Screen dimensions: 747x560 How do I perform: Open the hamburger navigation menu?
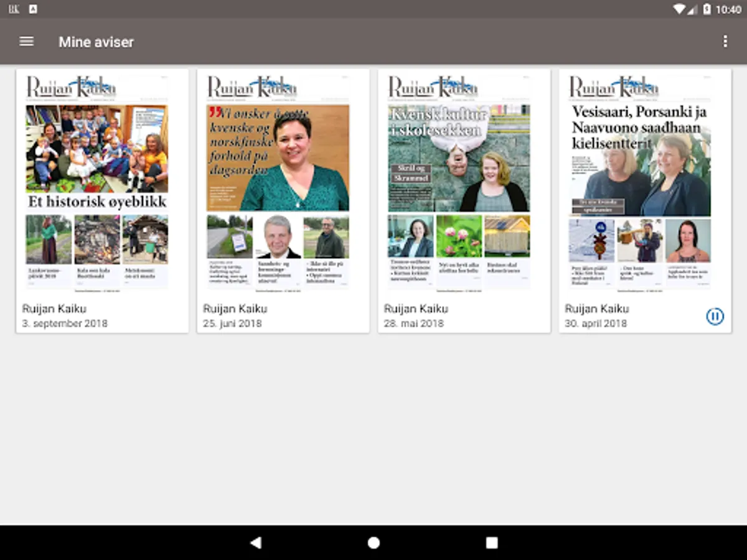(x=26, y=42)
